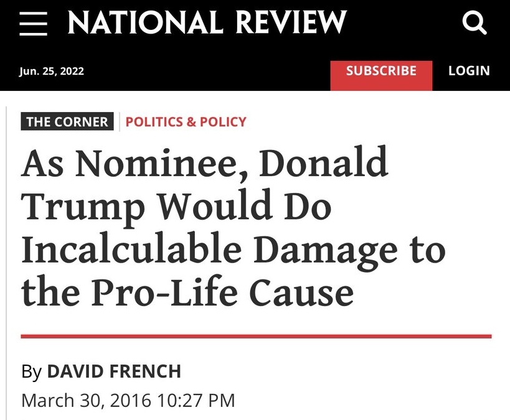
Task: Click "Trump Would Do" headline line
Action: tap(176, 208)
